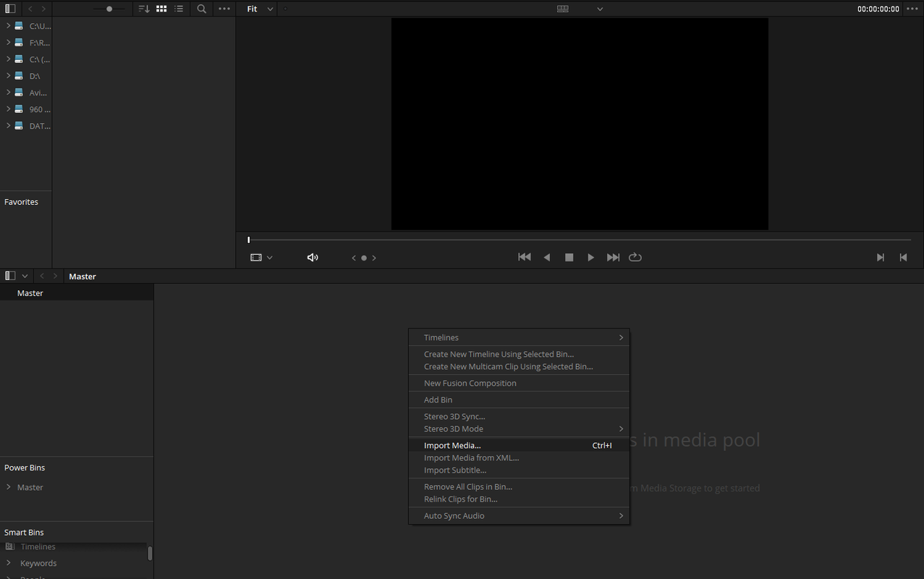This screenshot has width=924, height=579.
Task: Set mark out point
Action: (x=903, y=257)
